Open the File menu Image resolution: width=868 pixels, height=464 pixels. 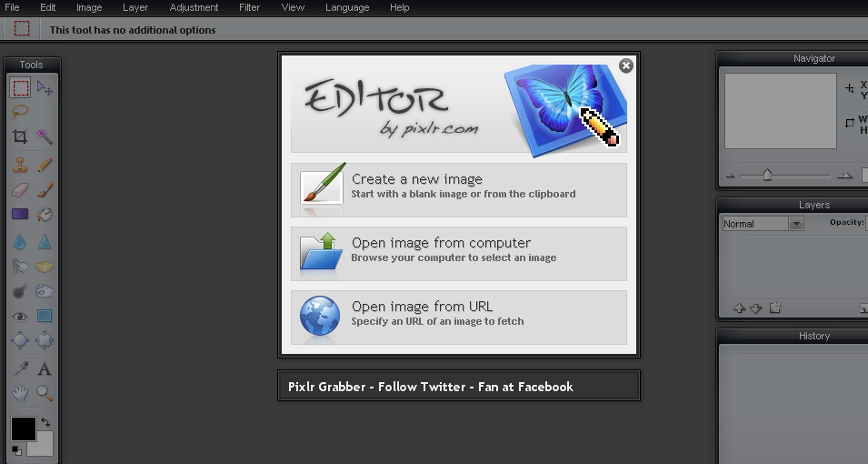click(x=12, y=8)
